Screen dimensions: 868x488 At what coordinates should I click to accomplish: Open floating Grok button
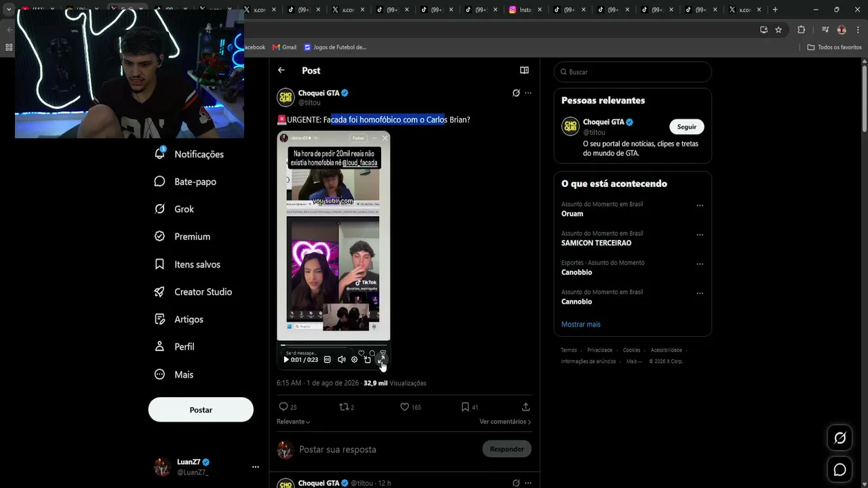pyautogui.click(x=840, y=438)
